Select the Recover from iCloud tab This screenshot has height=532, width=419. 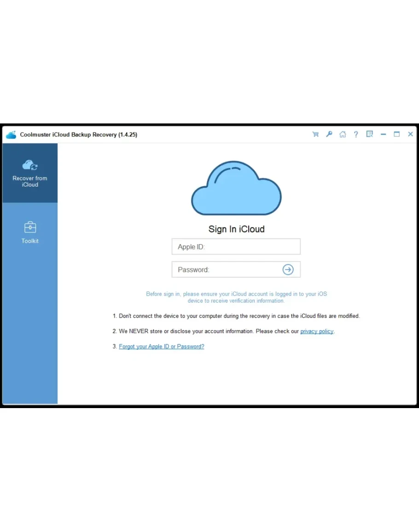tap(30, 173)
